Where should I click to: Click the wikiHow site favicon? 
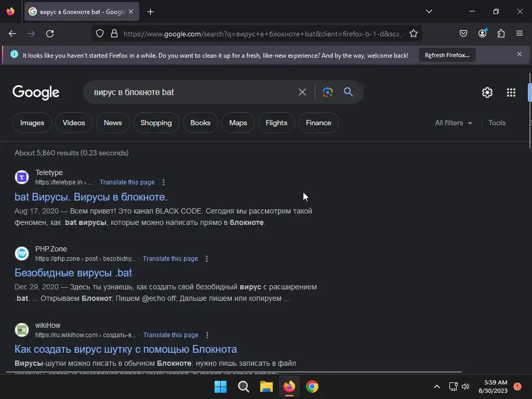tap(22, 330)
